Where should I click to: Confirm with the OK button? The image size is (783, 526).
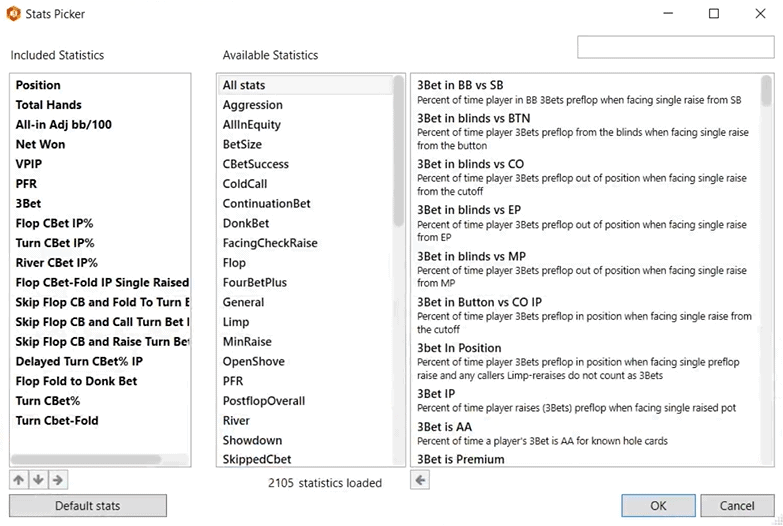(x=658, y=506)
